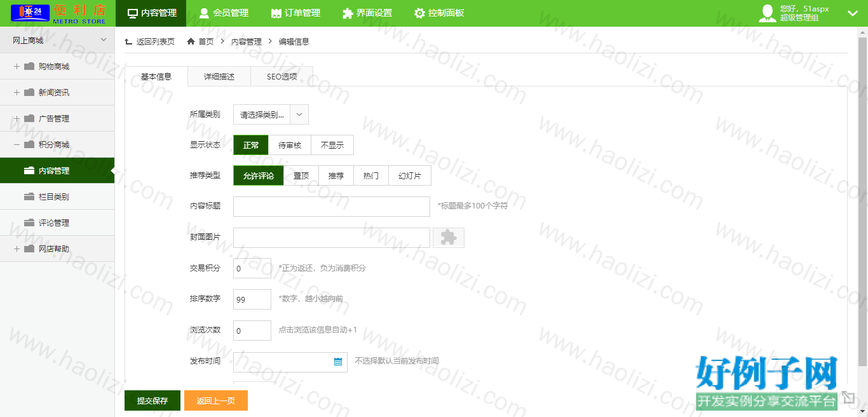Select 内容管理 in the sidebar
The image size is (868, 417).
pos(57,170)
